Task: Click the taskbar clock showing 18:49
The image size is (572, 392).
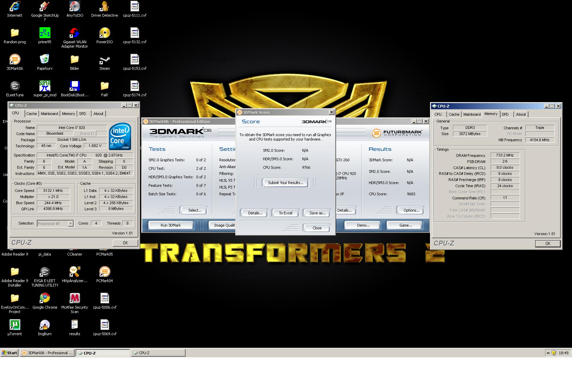Action: pyautogui.click(x=563, y=353)
